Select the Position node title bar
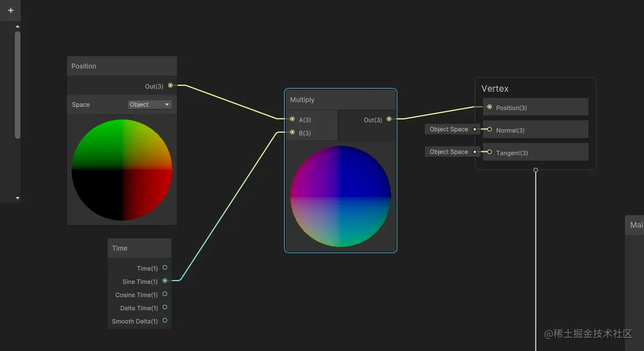 coord(122,66)
